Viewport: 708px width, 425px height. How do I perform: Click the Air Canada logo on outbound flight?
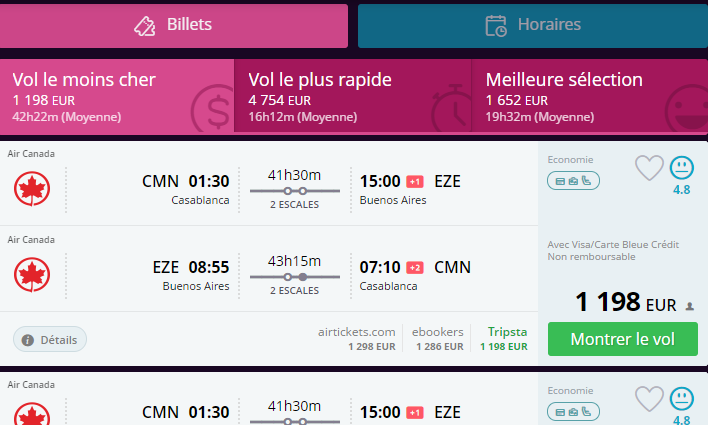[32, 188]
